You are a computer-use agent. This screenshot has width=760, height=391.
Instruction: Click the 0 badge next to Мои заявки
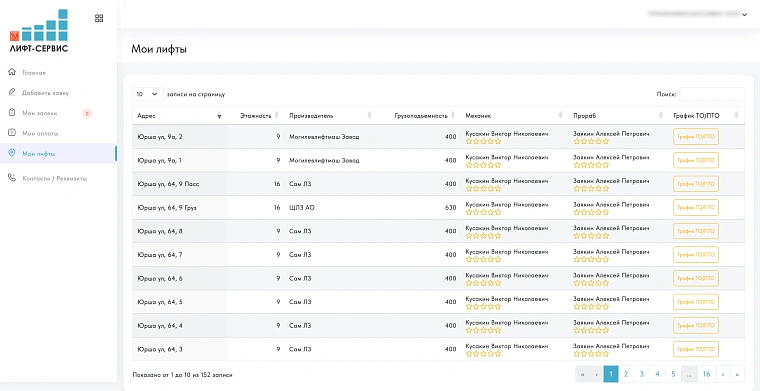point(87,113)
